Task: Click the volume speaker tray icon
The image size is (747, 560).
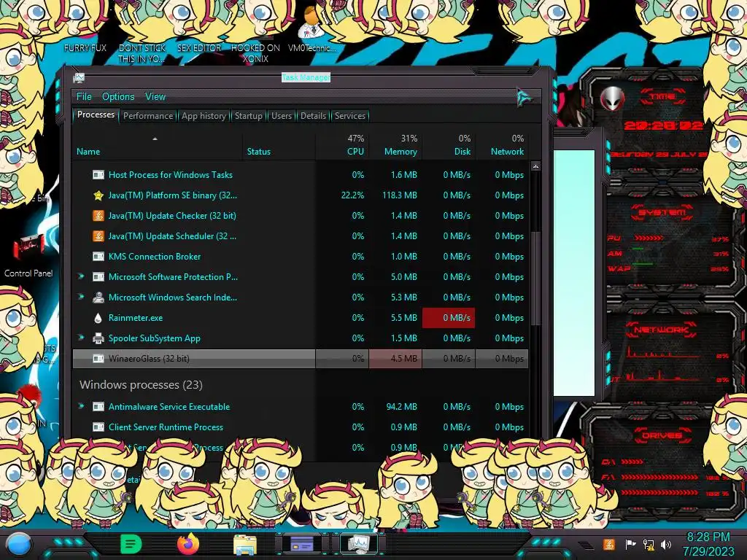Action: point(666,544)
